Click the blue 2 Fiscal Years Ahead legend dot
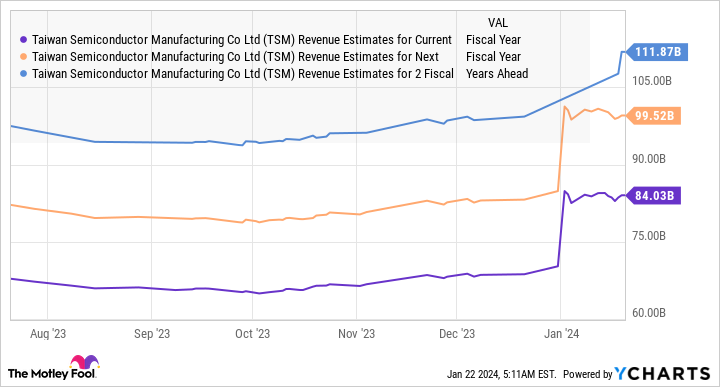The height and width of the screenshot is (387, 720). [24, 73]
